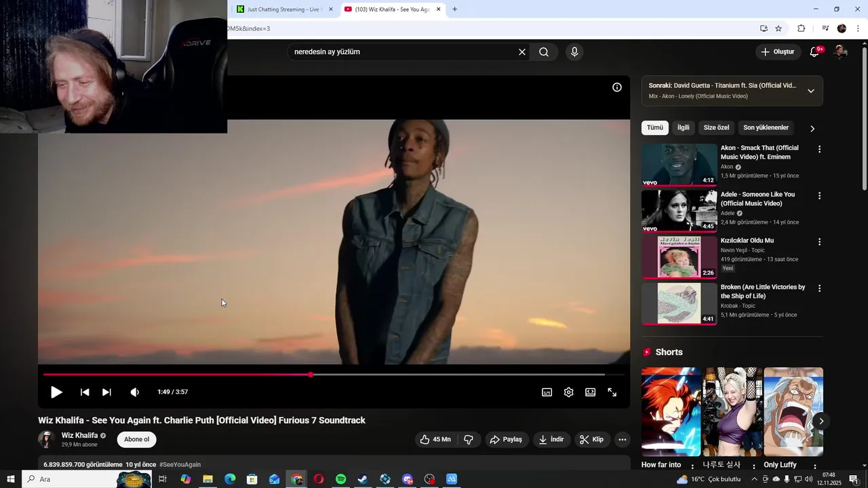Install app / cast icon in address bar
The width and height of the screenshot is (868, 488).
coord(764,28)
